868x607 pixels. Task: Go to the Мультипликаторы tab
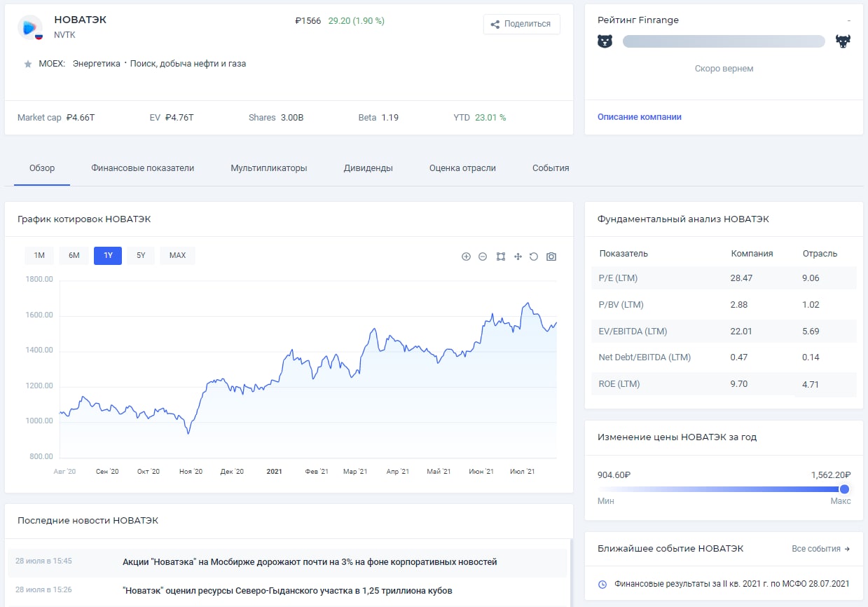(269, 168)
